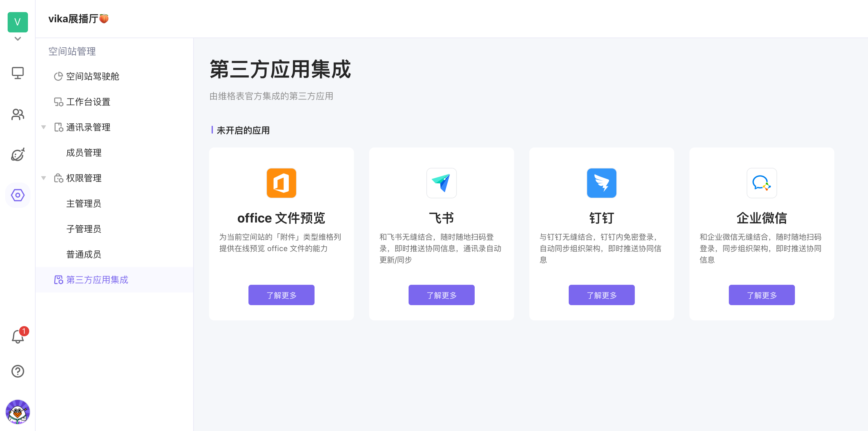Open 工作台设置 menu item
868x431 pixels.
114,102
